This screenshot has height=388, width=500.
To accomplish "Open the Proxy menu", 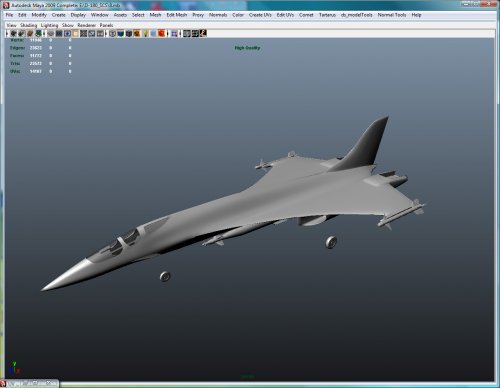I will pyautogui.click(x=198, y=15).
